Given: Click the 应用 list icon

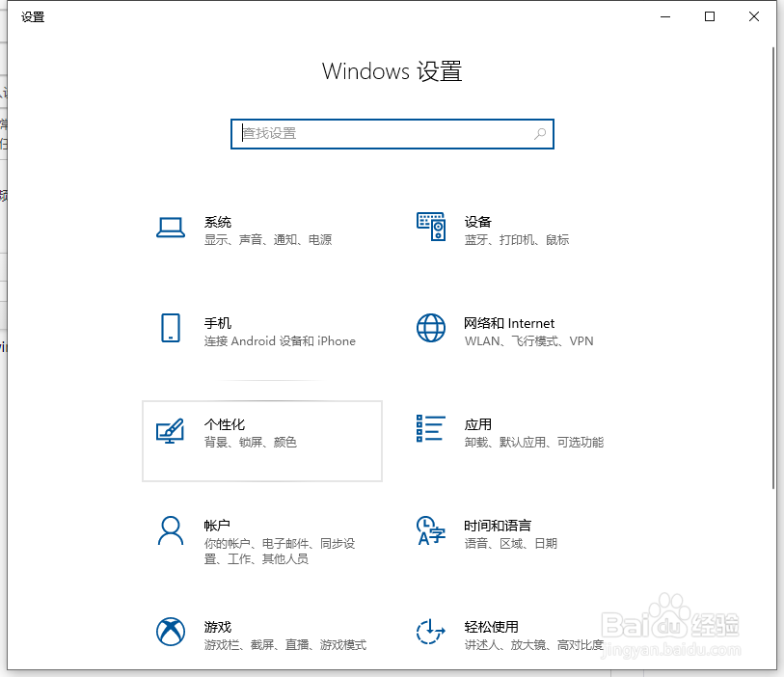Looking at the screenshot, I should point(431,428).
